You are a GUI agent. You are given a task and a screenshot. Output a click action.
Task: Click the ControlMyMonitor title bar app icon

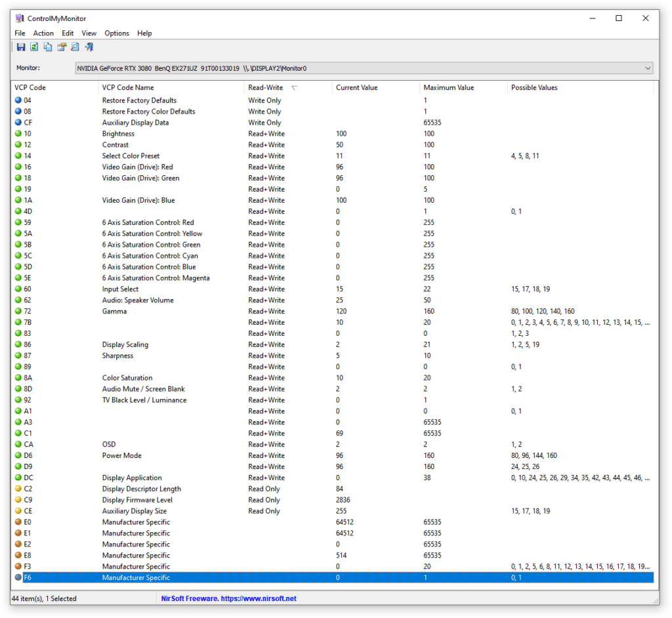pyautogui.click(x=19, y=18)
